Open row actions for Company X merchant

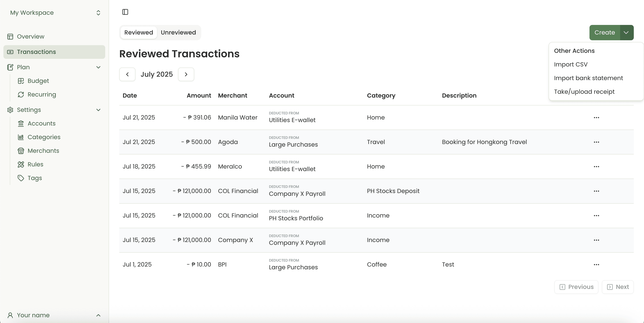tap(597, 240)
